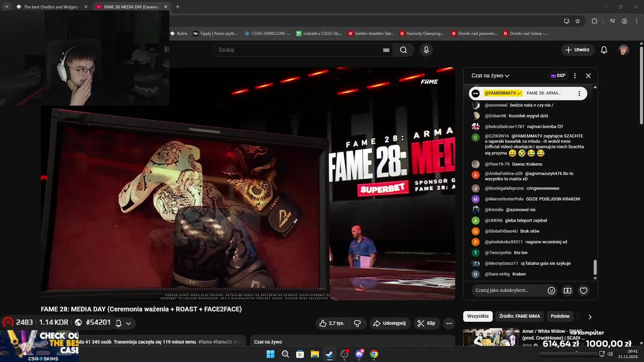Viewport: 644px width, 362px height.
Task: Open the pinned FAMEMMATV message options
Action: tap(579, 94)
